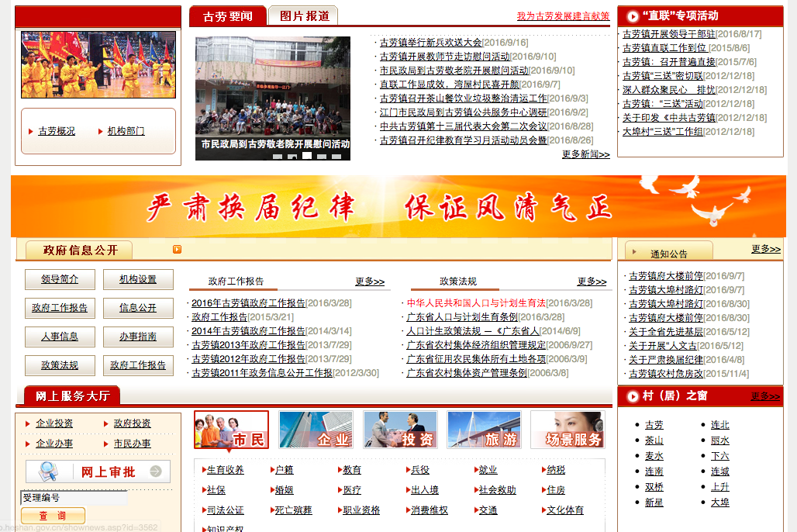Expand 更多>> next to 政府工作报告 heading

click(370, 282)
